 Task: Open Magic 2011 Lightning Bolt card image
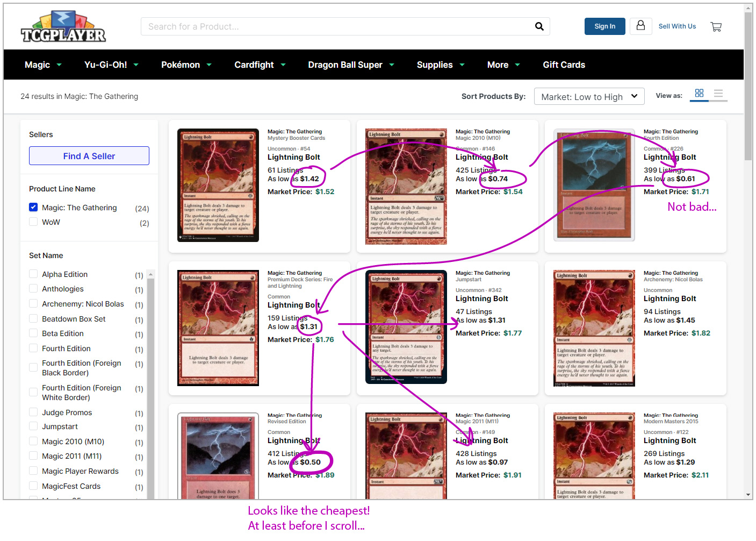click(406, 455)
